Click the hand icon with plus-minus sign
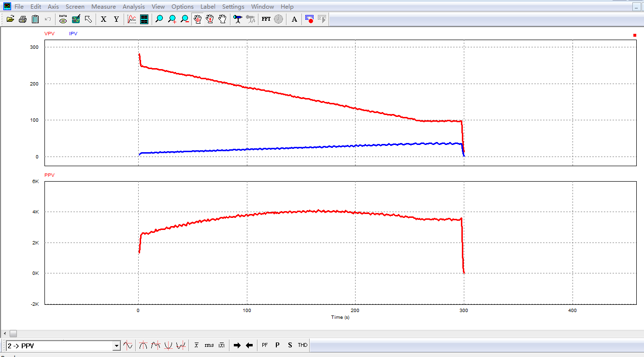This screenshot has width=644, height=357. coord(210,19)
